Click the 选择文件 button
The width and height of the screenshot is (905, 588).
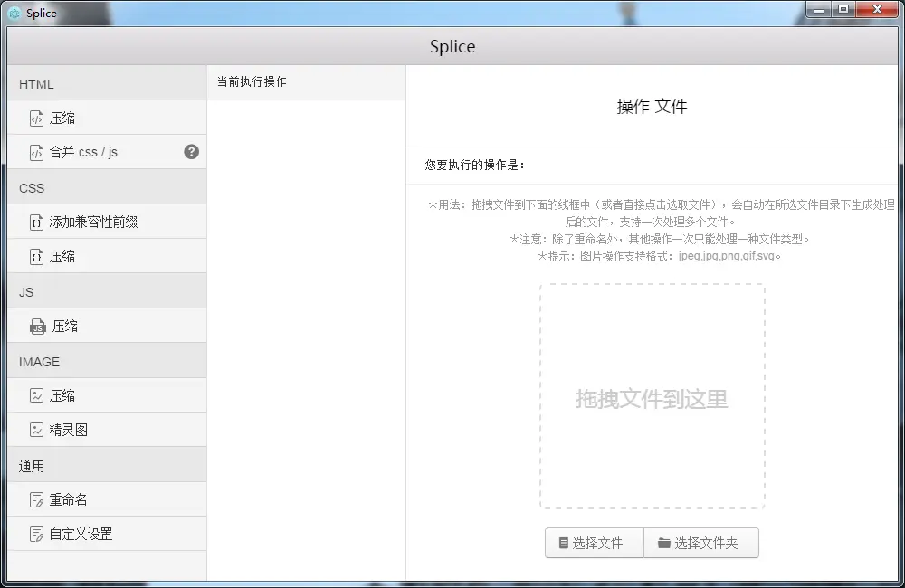pyautogui.click(x=594, y=543)
